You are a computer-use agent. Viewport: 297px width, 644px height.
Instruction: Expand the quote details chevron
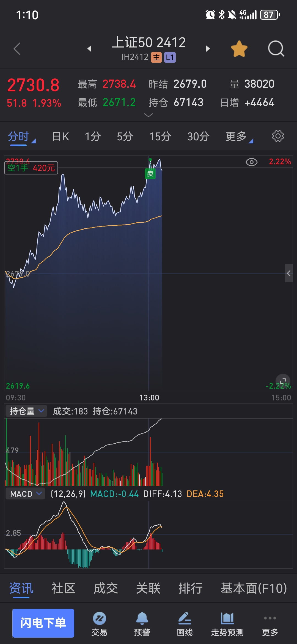point(148,115)
